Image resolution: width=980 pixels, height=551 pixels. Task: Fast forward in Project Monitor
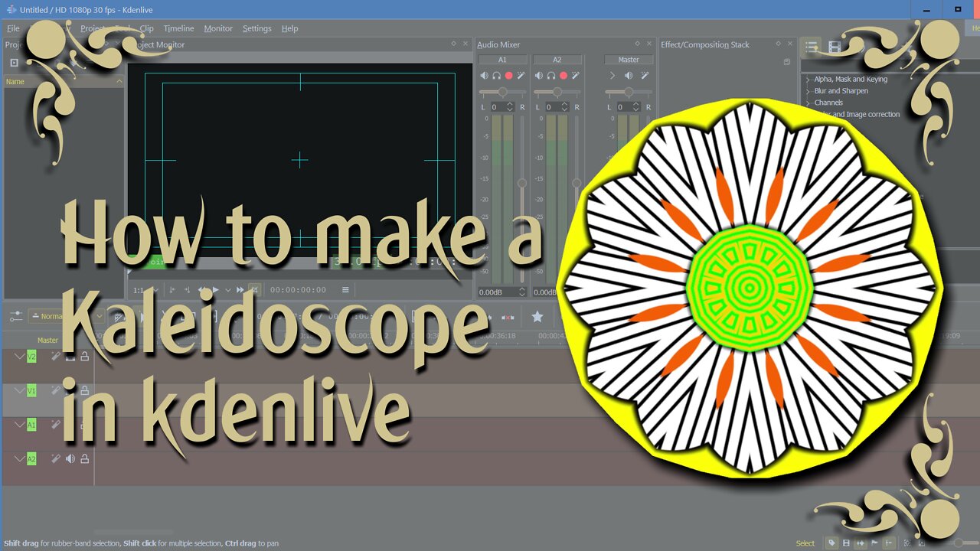click(240, 290)
